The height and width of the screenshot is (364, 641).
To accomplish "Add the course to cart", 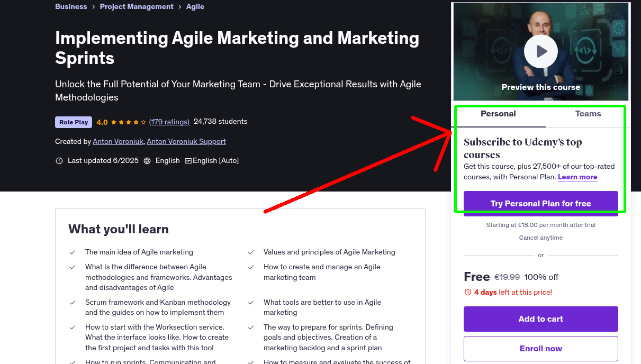I will click(540, 319).
